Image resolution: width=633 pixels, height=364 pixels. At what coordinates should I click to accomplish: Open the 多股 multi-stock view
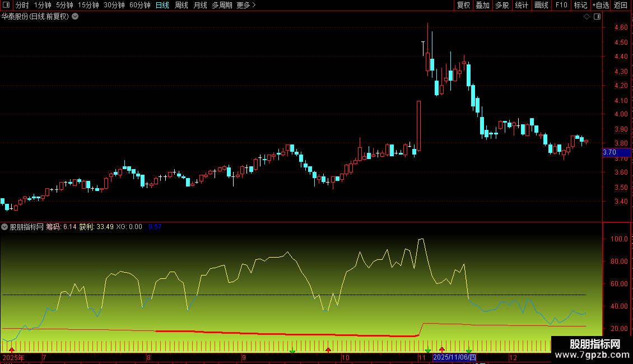click(x=502, y=5)
